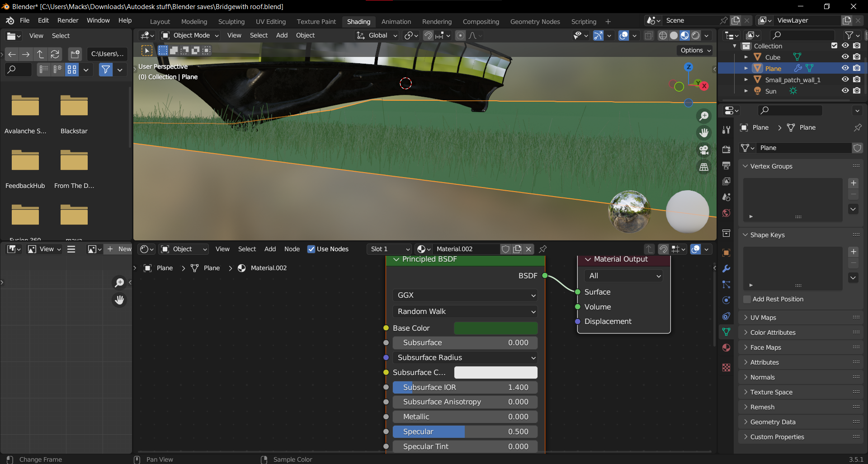868x464 pixels.
Task: Click the 3D viewport zoom magnifier icon
Action: coord(704,116)
